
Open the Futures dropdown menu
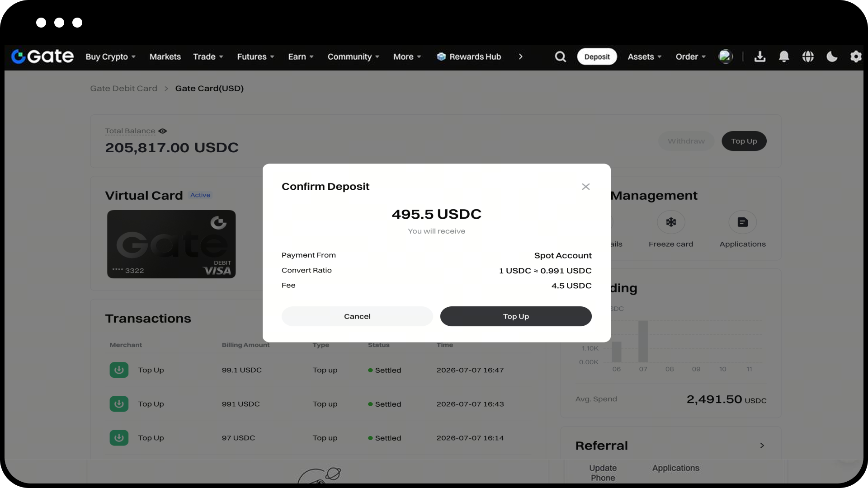[x=255, y=56]
